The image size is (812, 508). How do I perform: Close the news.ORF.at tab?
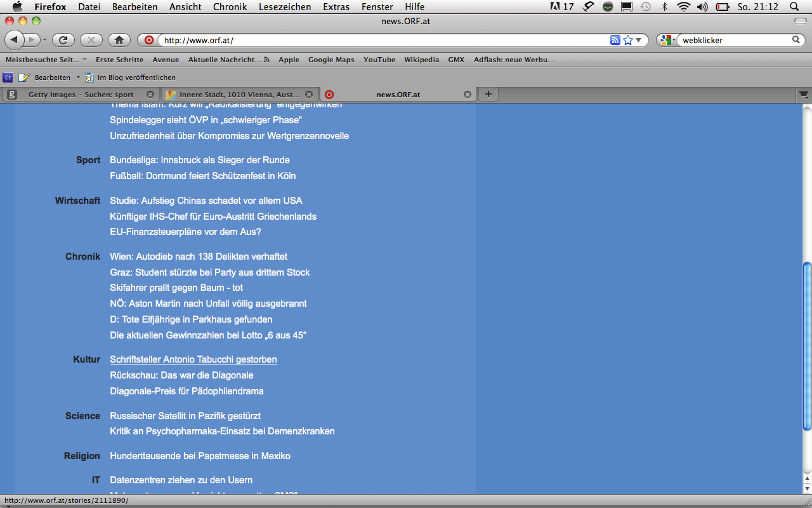click(468, 95)
